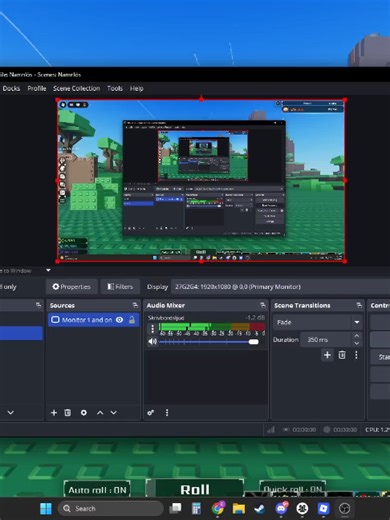Open transition properties three-dot menu
390x520 pixels.
click(x=356, y=355)
